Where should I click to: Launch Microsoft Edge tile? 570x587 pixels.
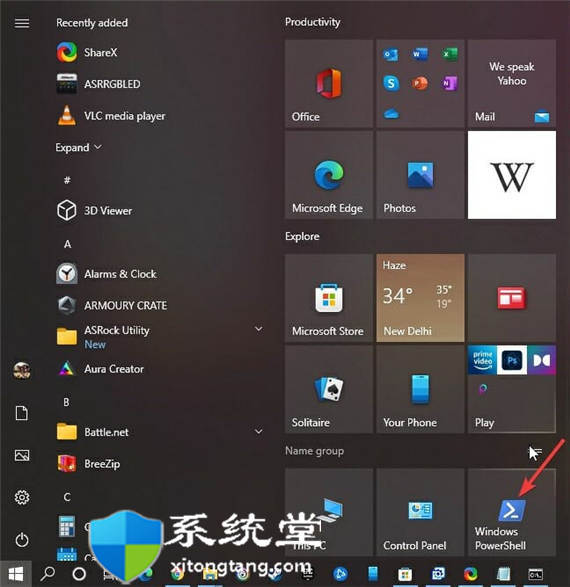[329, 175]
